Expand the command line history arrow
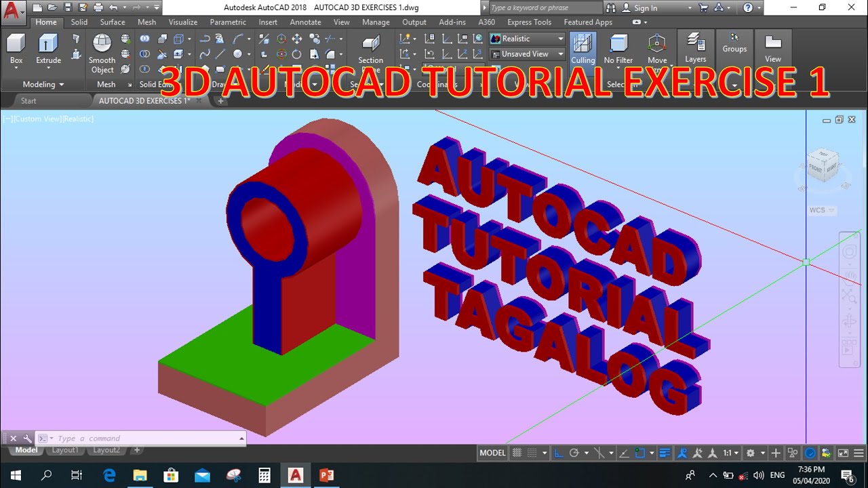Image resolution: width=868 pixels, height=488 pixels. [241, 439]
